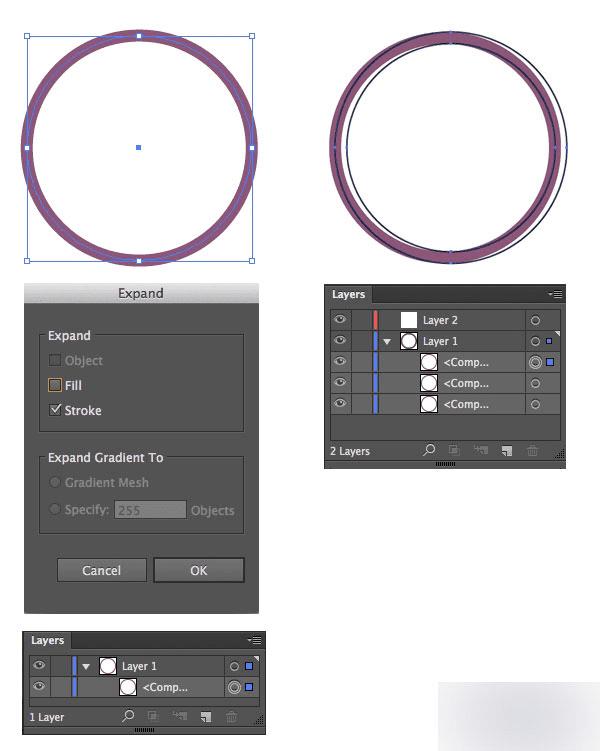Click the trash icon in upper Layers panel
This screenshot has height=751, width=600.
coord(533,451)
